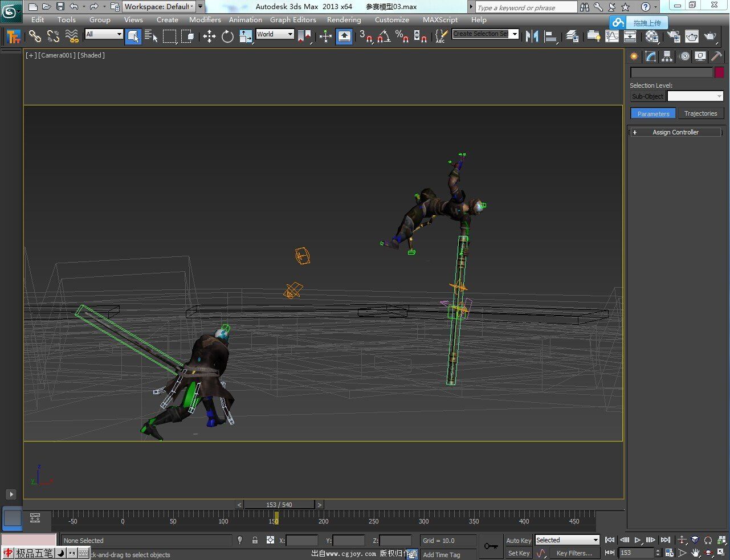Open the Selected key filter dropdown
This screenshot has width=730, height=560.
567,540
